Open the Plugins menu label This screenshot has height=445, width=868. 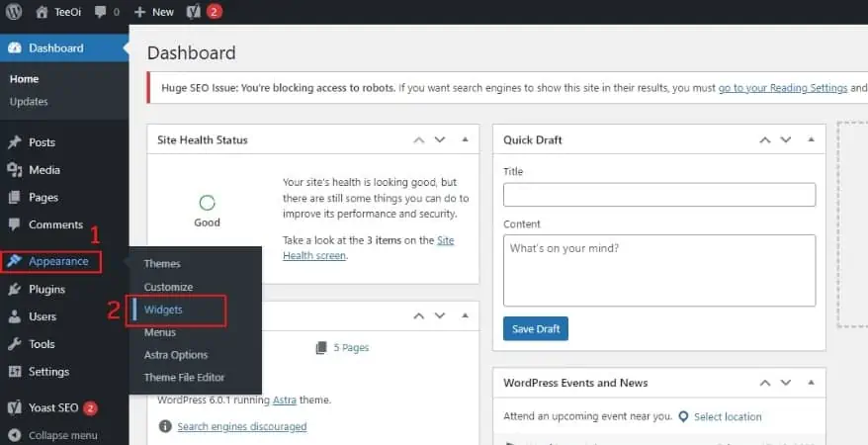pyautogui.click(x=46, y=290)
